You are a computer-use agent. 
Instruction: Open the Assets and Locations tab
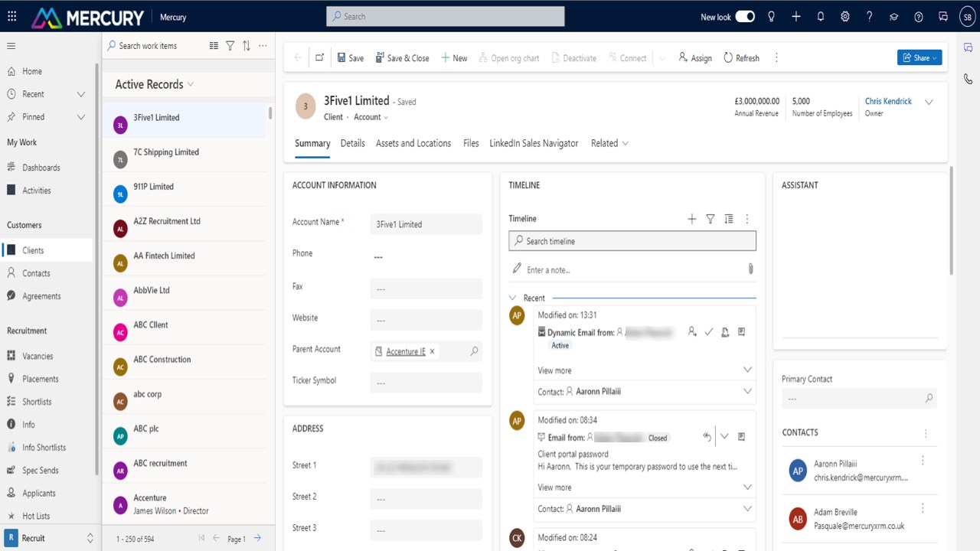point(413,143)
